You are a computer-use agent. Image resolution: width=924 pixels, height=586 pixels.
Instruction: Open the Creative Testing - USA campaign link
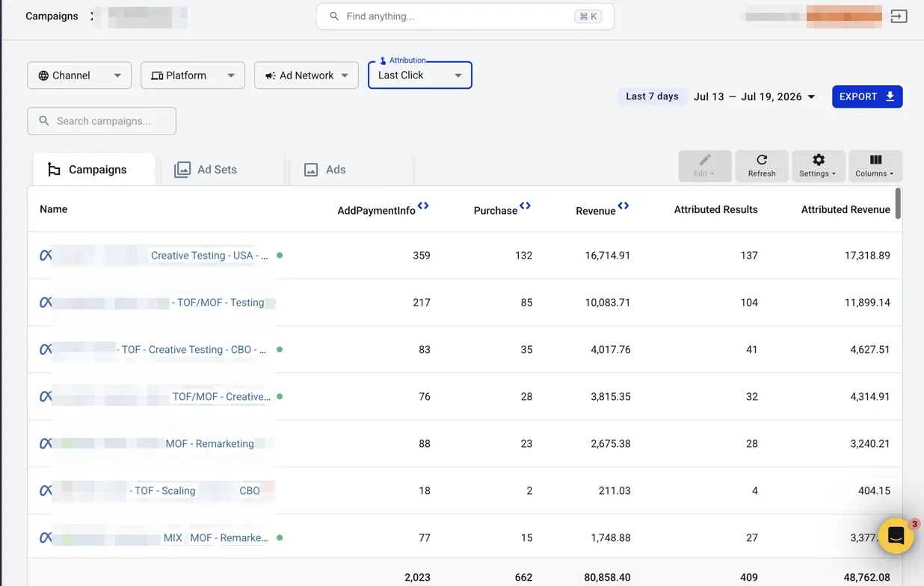(x=209, y=256)
